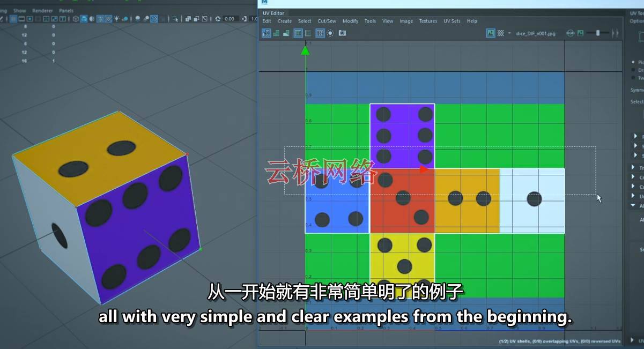
Task: Click the dice_DIF_v001.jpg texture name field
Action: tap(535, 33)
